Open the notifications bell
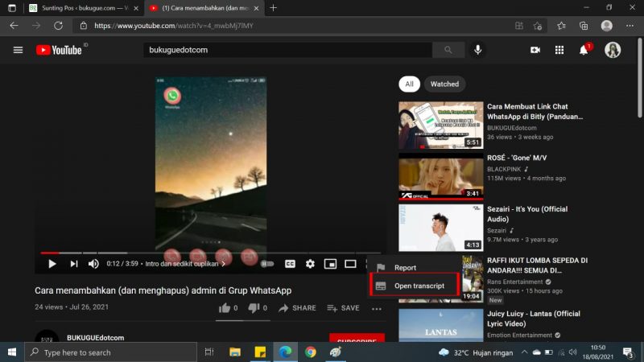644x362 pixels. pos(584,50)
